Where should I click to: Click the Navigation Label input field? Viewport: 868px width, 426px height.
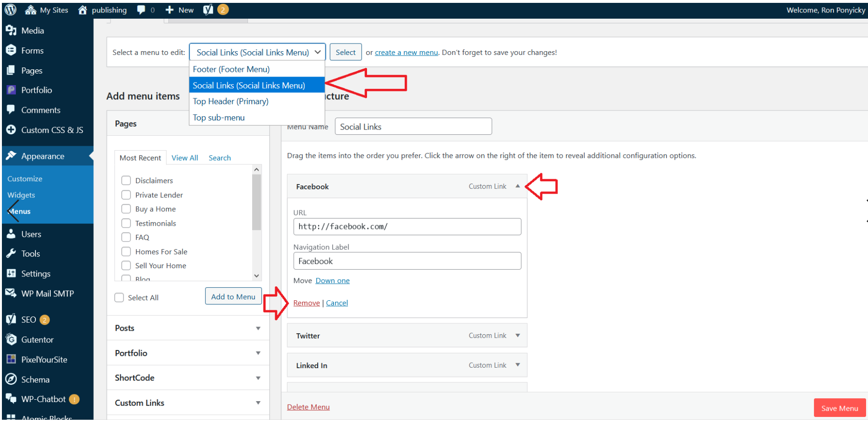[407, 261]
